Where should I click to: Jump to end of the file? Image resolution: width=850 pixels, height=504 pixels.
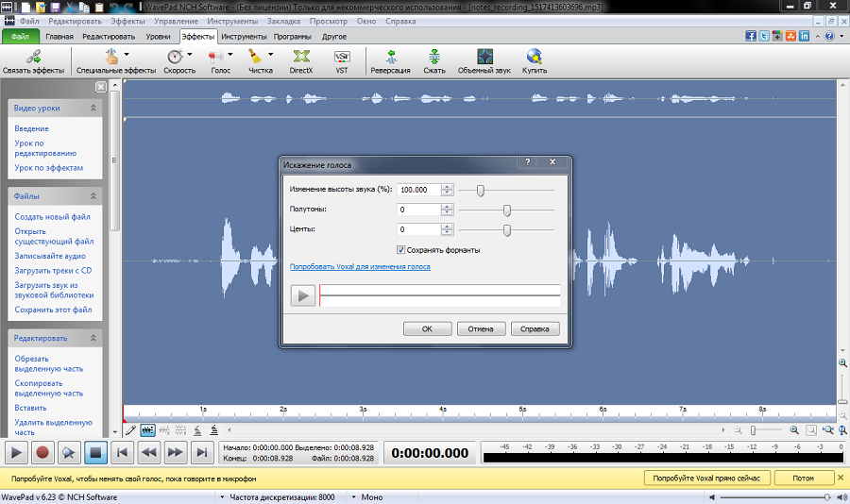point(202,452)
